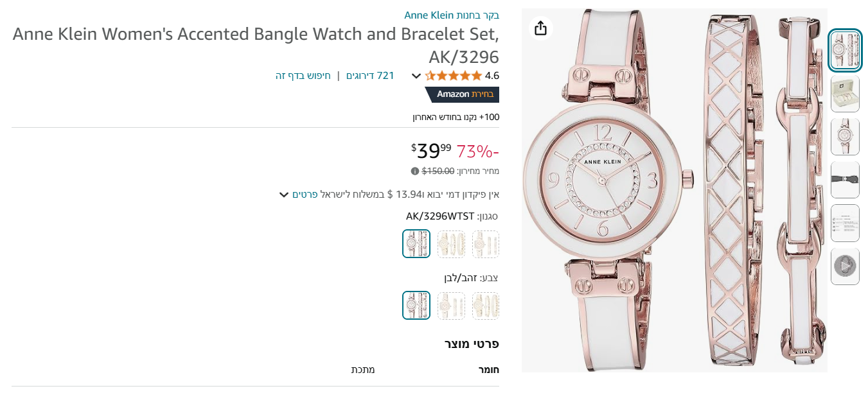Click the share icon on product image
The image size is (868, 400).
pyautogui.click(x=540, y=28)
